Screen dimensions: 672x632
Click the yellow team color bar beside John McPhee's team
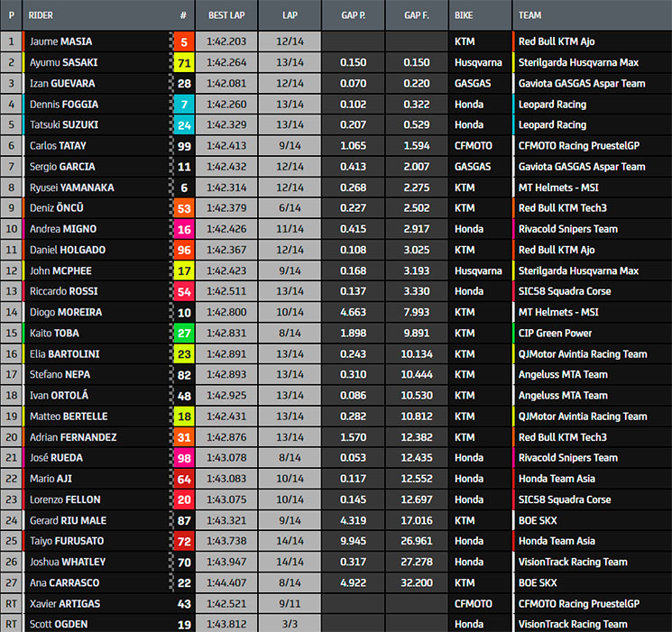(x=513, y=270)
